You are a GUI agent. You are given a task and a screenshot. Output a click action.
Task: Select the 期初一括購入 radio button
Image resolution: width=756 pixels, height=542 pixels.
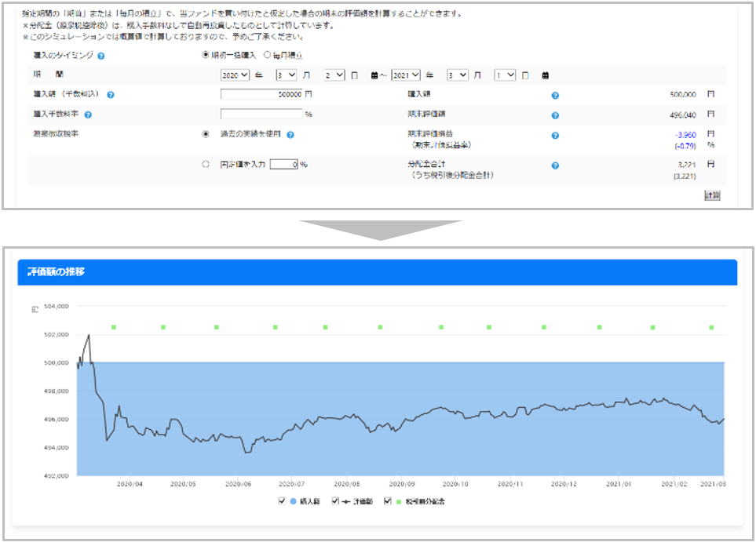click(206, 55)
